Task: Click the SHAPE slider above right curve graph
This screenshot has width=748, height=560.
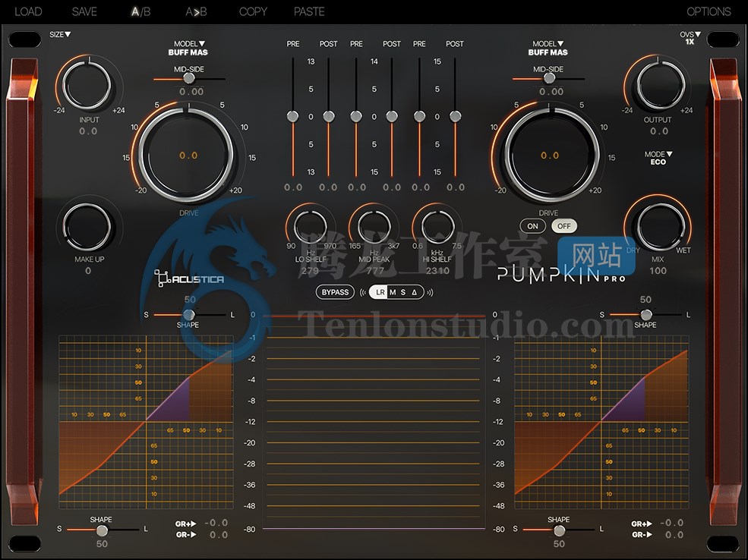Action: [646, 315]
